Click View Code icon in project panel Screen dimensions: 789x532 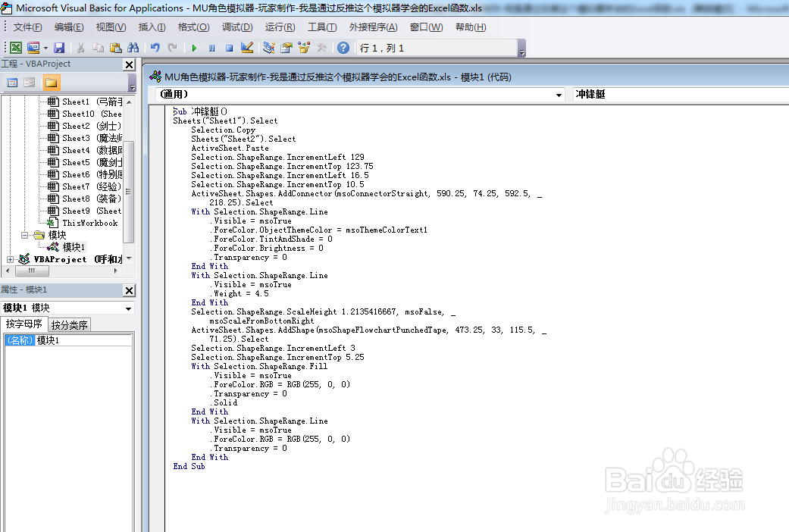pyautogui.click(x=13, y=83)
